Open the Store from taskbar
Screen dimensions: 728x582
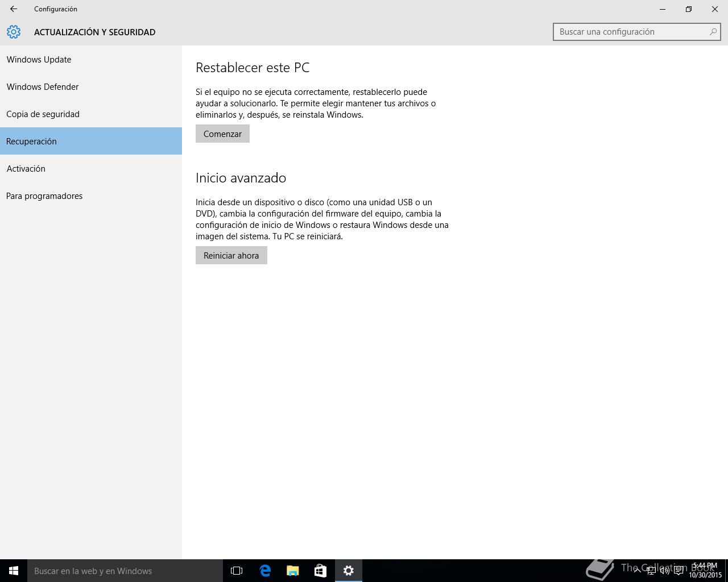321,571
